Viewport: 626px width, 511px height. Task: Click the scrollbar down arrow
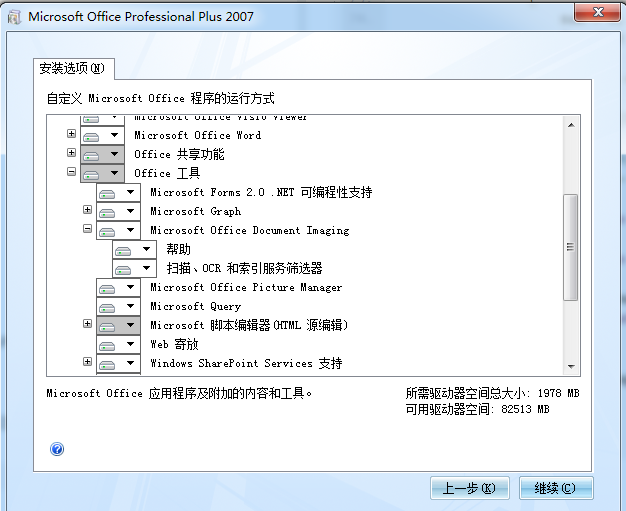click(x=571, y=366)
